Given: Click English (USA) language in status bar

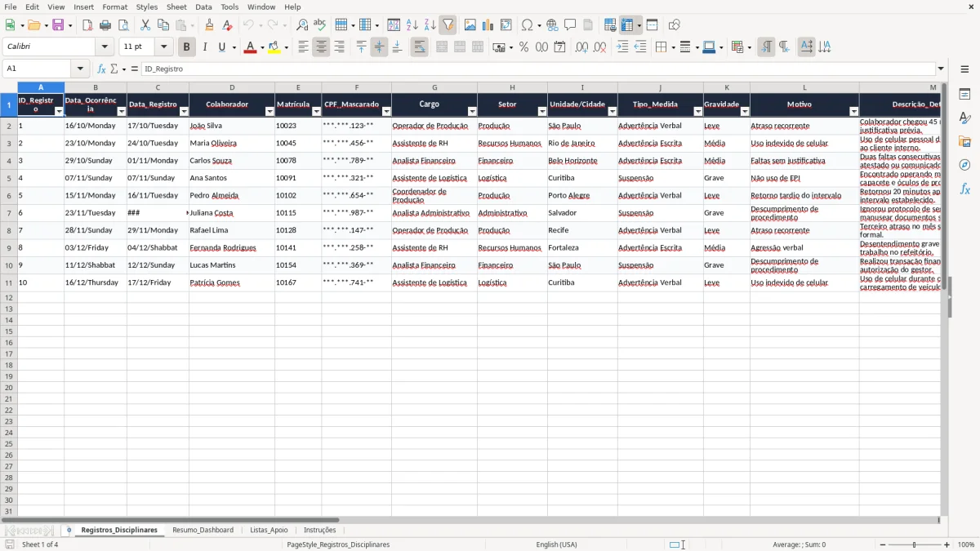Looking at the screenshot, I should tap(556, 544).
